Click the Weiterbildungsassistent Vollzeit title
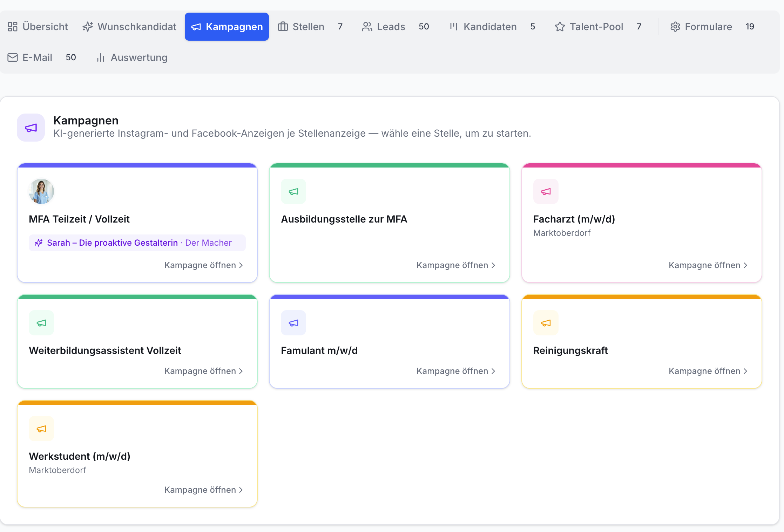This screenshot has width=784, height=532. tap(105, 350)
